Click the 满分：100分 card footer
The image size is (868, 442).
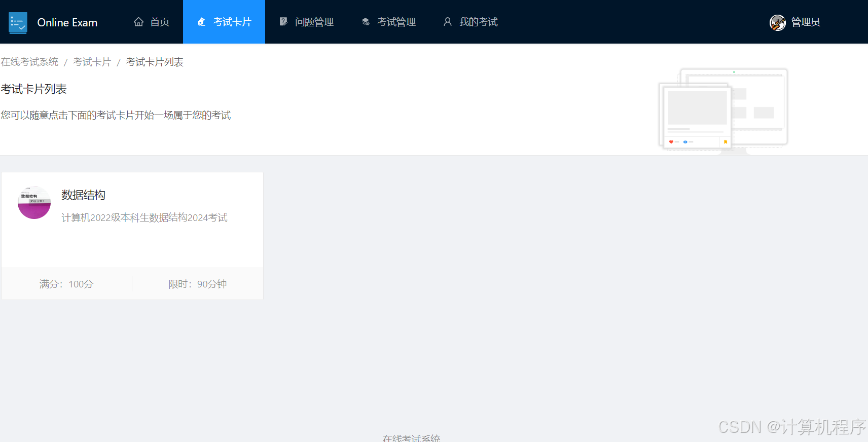[x=66, y=284]
